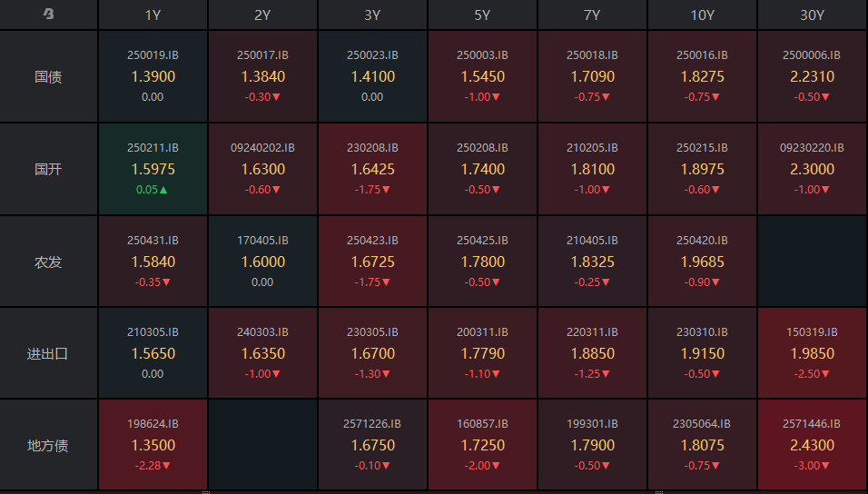Click the down arrow beside -0.90 under 250420.IB
The height and width of the screenshot is (494, 868).
(716, 282)
